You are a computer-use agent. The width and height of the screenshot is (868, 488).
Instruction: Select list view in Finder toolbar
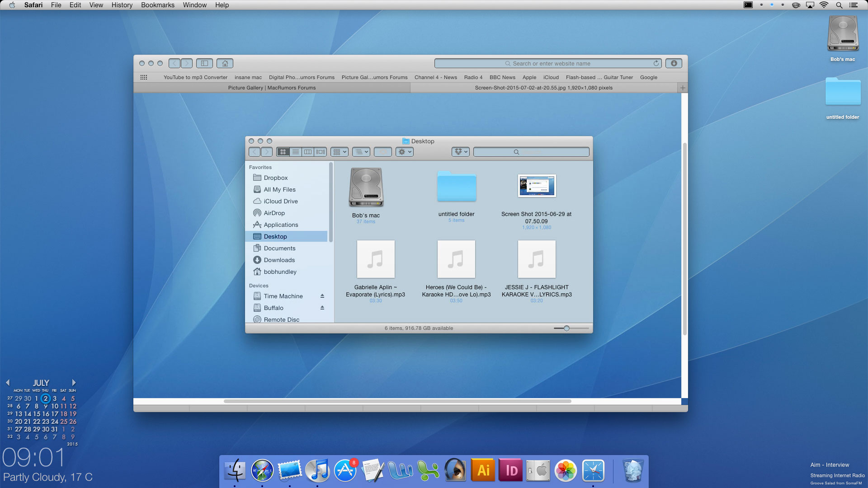[x=296, y=152]
